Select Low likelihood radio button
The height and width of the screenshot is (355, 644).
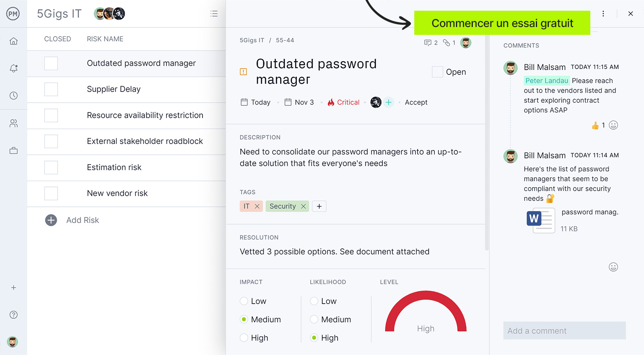pos(314,301)
